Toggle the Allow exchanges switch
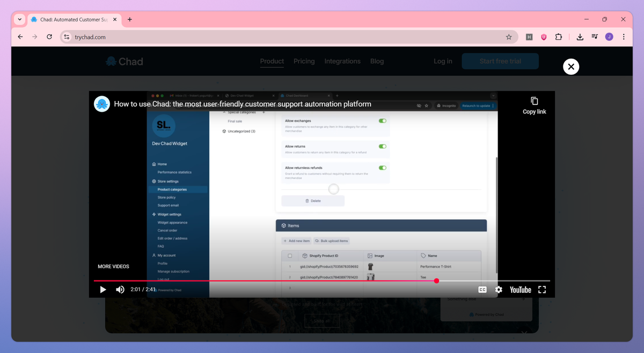Viewport: 644px width, 353px height. coord(382,121)
